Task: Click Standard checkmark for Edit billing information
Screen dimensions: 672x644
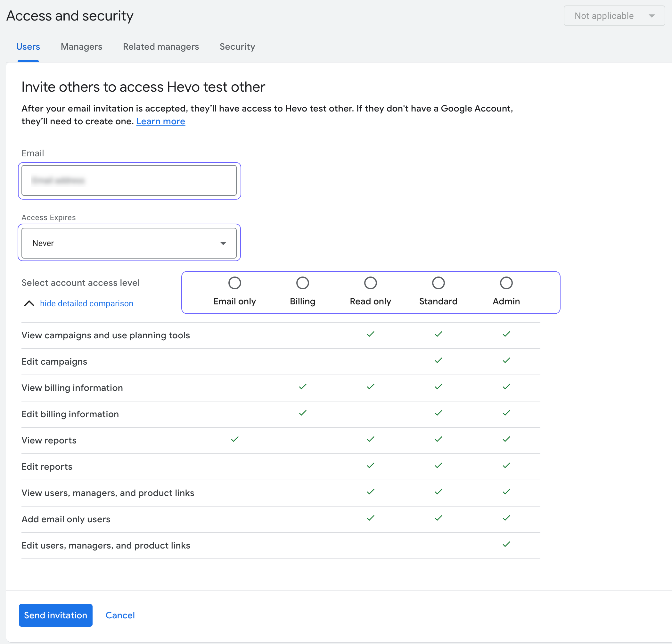Action: (438, 413)
